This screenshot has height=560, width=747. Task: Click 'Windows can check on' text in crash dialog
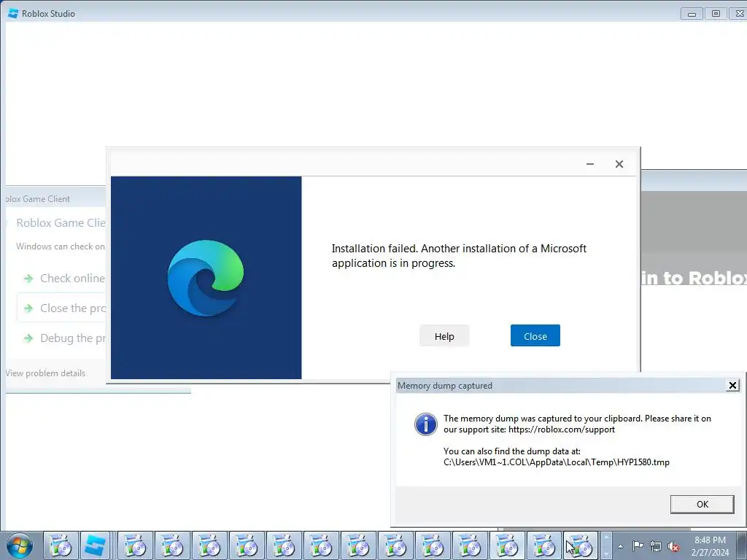(61, 246)
